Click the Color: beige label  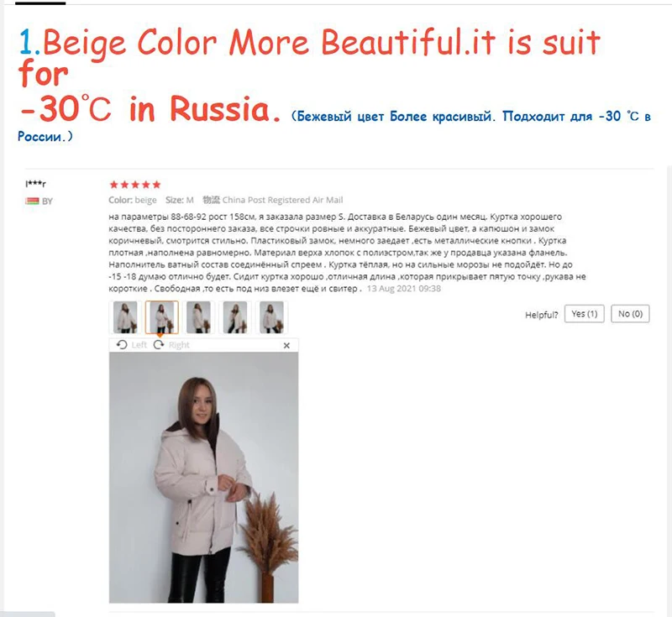pos(133,200)
